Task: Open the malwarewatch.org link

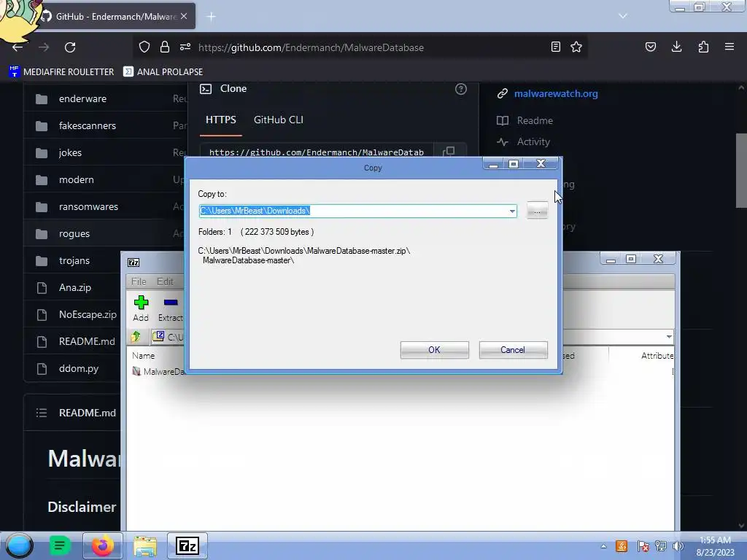Action: pos(556,94)
